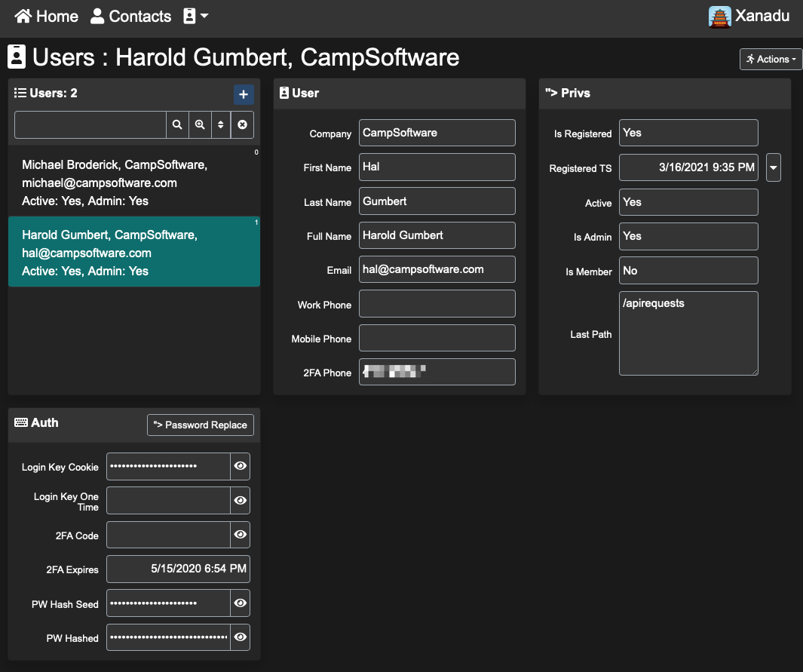Screen dimensions: 803x672
Task: Click the blue plus icon to add a user
Action: coord(244,94)
